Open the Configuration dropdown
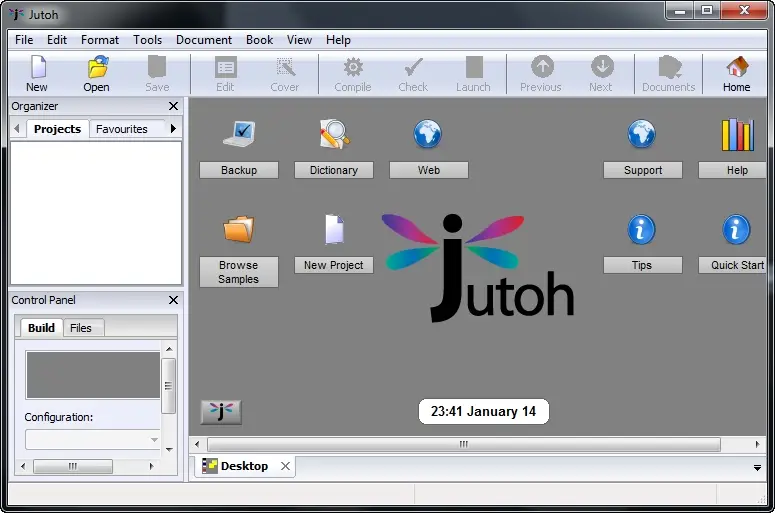The height and width of the screenshot is (513, 775). [x=92, y=439]
